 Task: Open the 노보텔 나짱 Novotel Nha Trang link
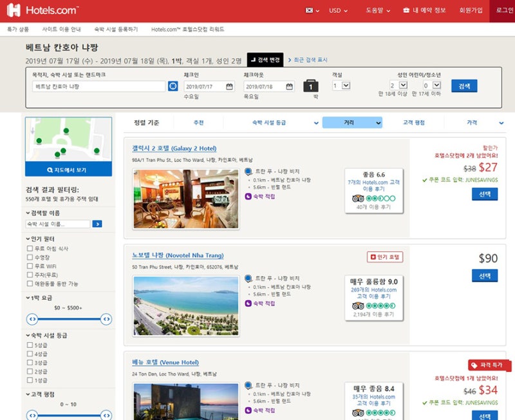click(178, 255)
